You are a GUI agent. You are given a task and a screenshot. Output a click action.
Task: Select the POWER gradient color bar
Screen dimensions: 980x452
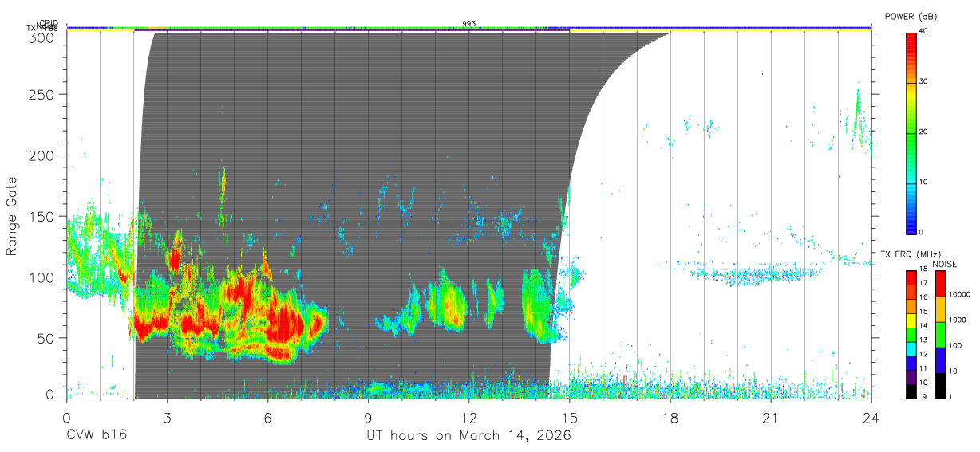[911, 132]
